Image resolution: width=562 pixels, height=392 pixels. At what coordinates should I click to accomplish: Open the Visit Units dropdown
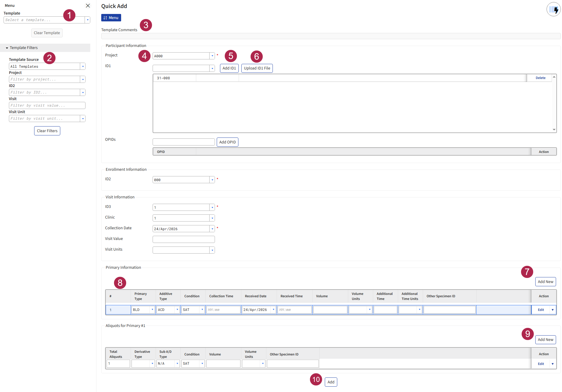click(212, 250)
